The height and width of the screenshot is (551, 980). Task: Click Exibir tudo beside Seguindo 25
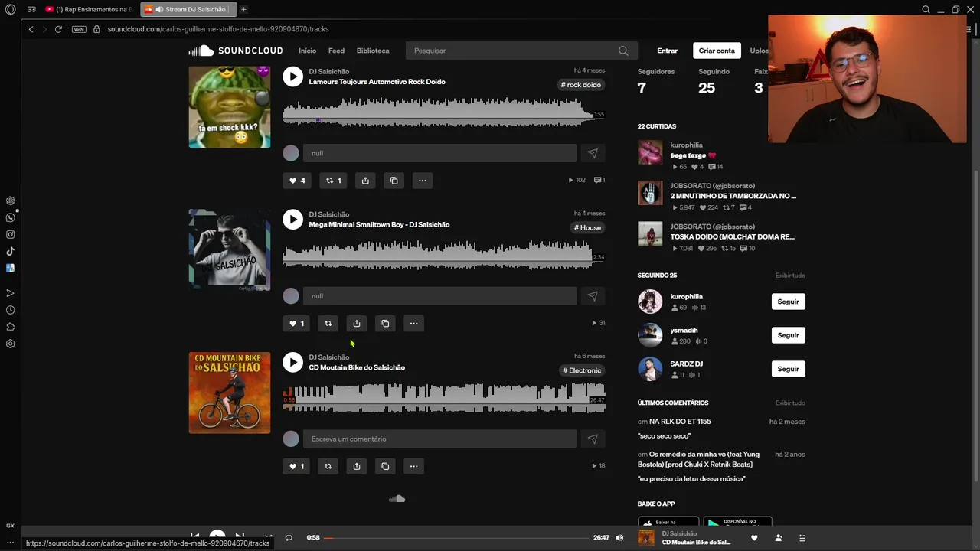tap(790, 275)
